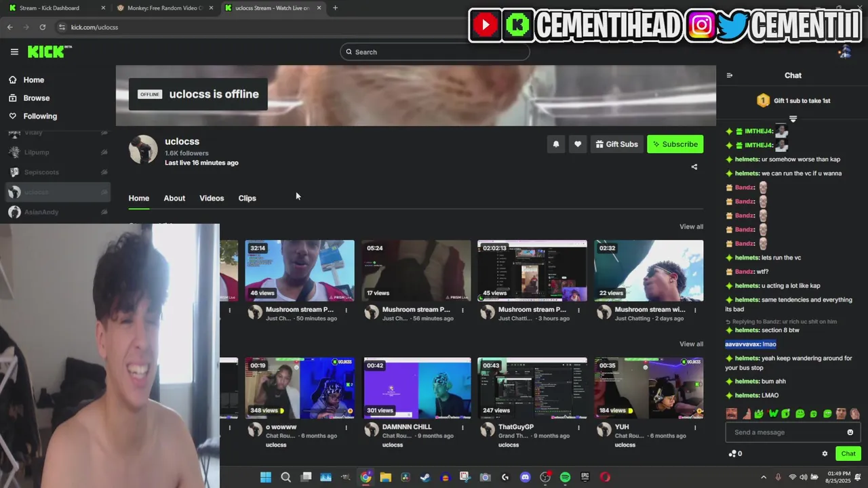This screenshot has width=868, height=488.
Task: Collapse the chat panel with arrow icon
Action: click(730, 75)
